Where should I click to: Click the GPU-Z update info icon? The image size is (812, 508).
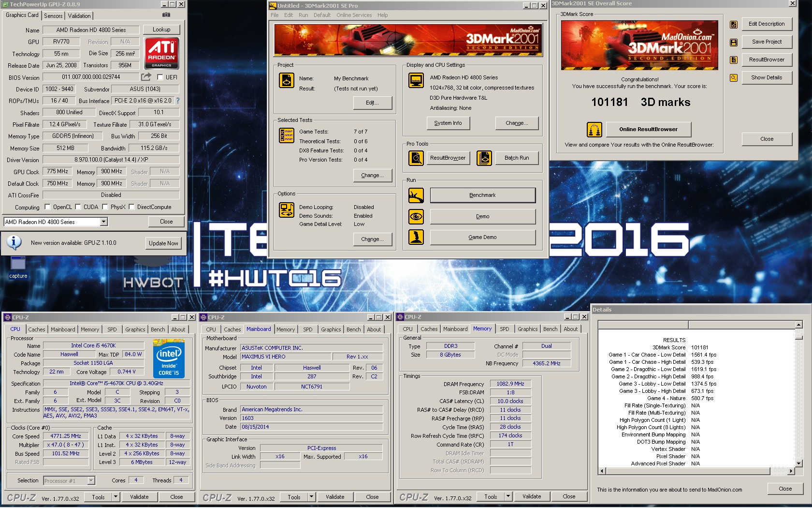point(14,242)
